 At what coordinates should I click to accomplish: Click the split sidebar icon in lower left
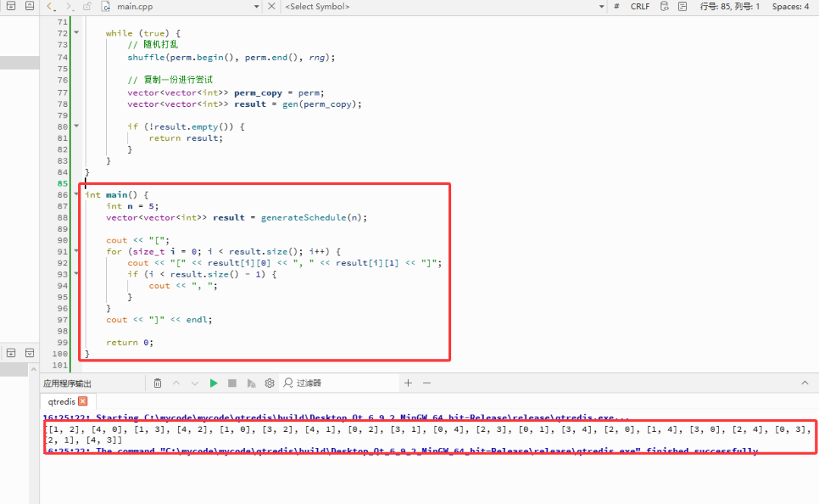[x=11, y=353]
